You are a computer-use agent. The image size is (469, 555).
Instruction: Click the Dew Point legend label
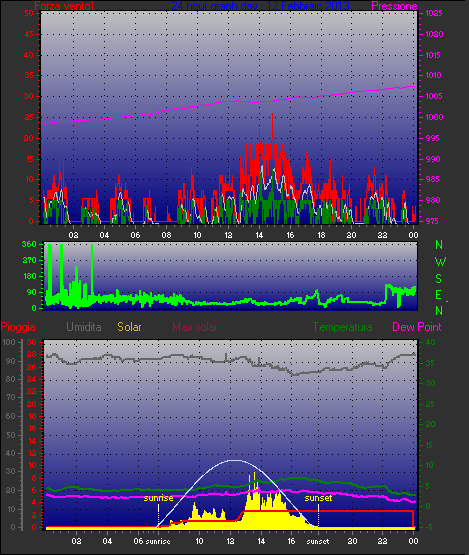pos(417,327)
